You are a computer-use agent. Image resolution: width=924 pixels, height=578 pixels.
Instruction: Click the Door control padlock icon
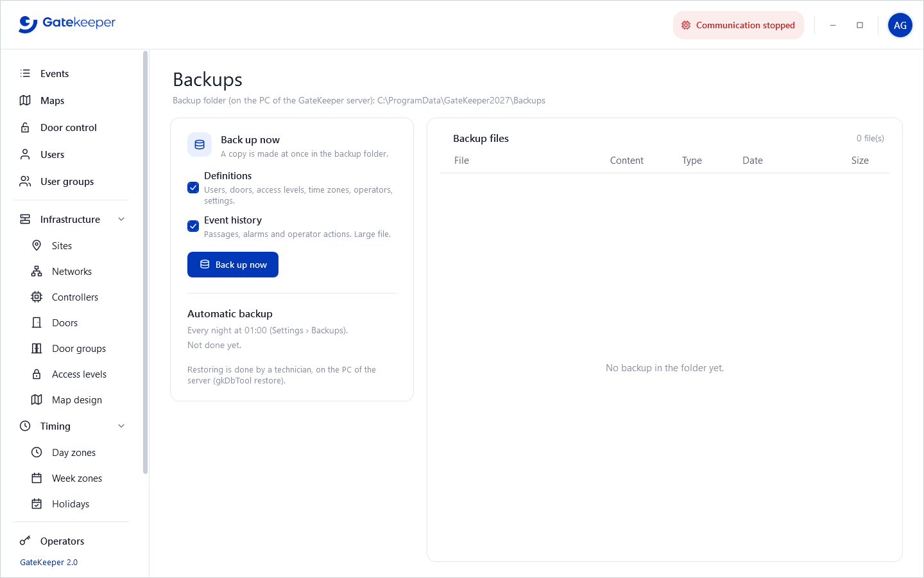(25, 127)
